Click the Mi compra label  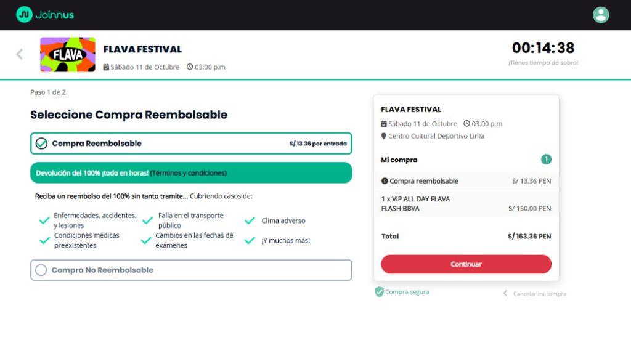click(x=399, y=160)
